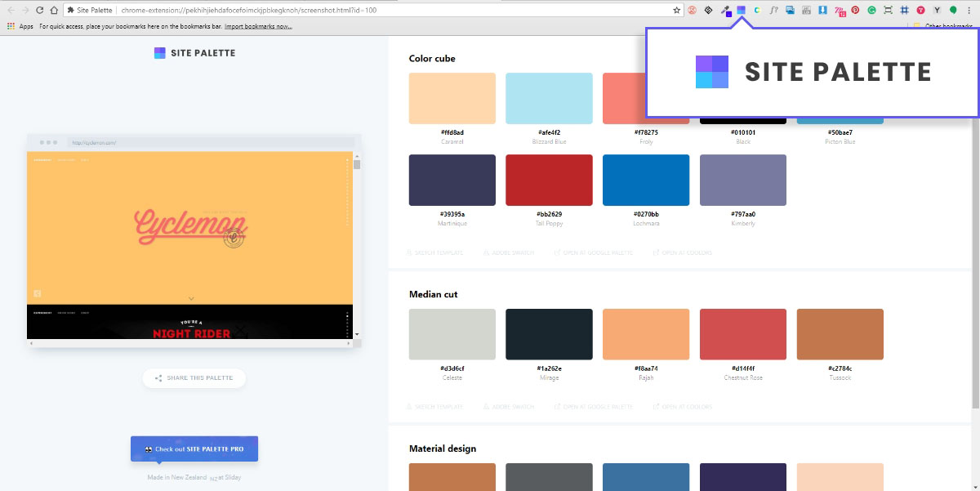The height and width of the screenshot is (491, 980).
Task: Open Chrome's three-dot menu
Action: 971,11
